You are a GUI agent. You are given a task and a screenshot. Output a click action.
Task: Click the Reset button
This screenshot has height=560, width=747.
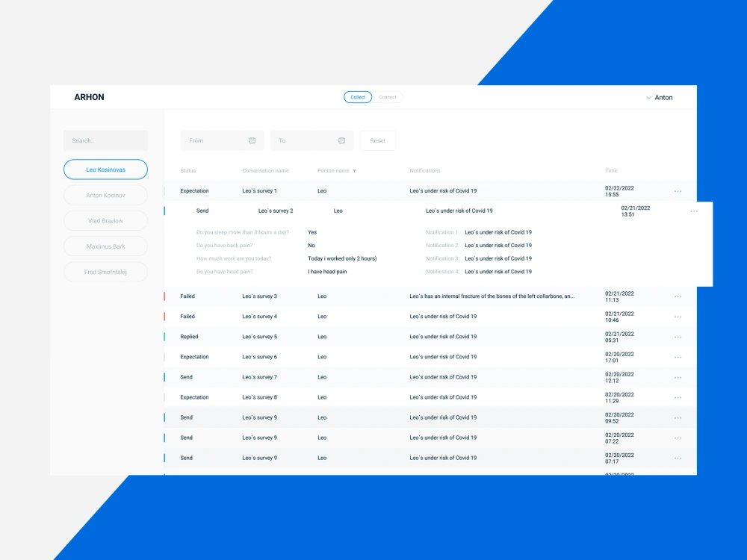pyautogui.click(x=378, y=140)
